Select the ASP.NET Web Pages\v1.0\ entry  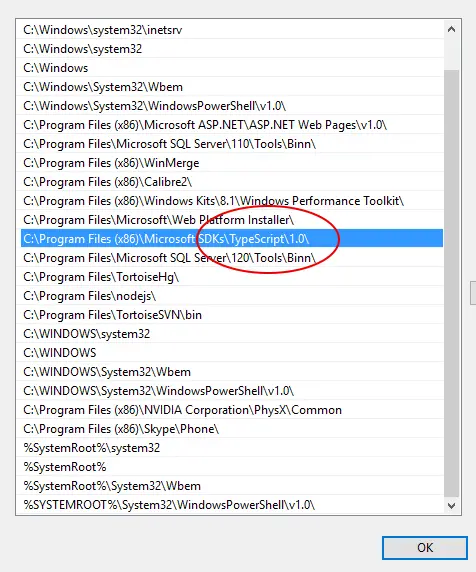tap(232, 125)
